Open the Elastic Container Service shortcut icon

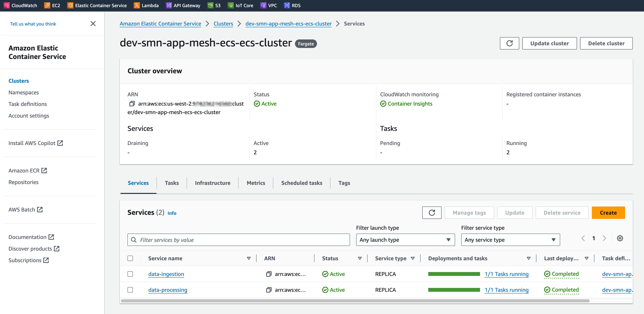coord(70,5)
